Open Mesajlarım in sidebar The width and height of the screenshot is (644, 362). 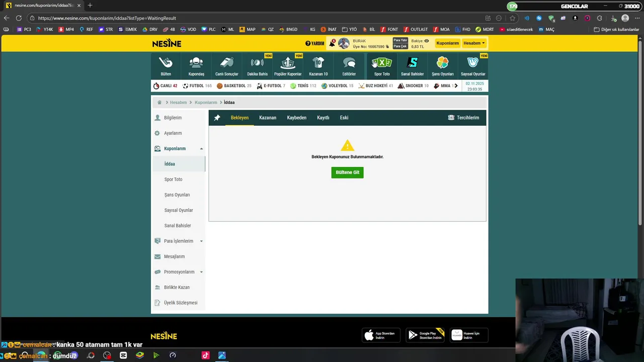coord(179,256)
